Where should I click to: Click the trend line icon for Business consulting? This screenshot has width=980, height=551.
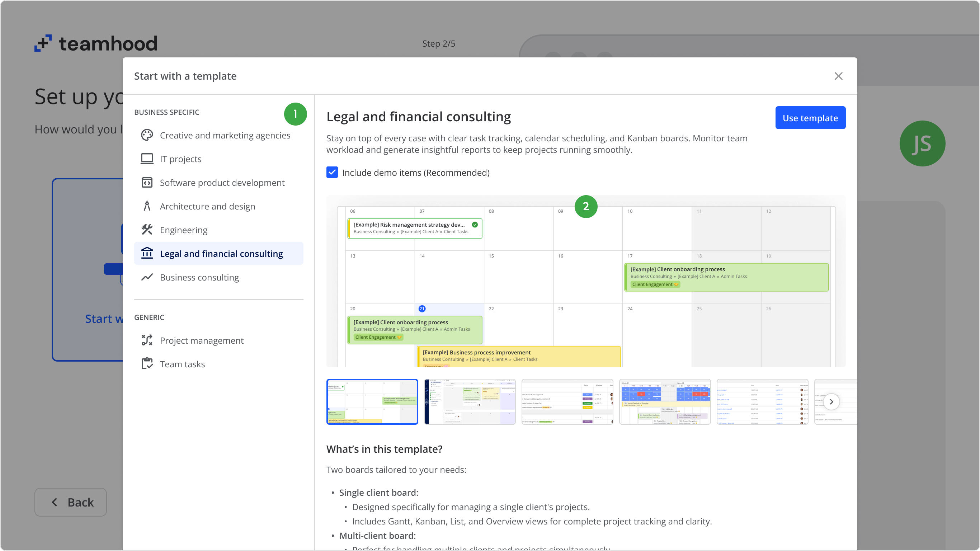coord(147,277)
